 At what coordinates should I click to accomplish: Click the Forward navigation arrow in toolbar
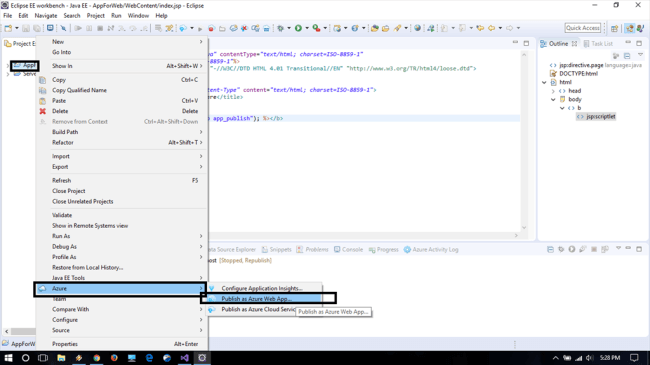pyautogui.click(x=509, y=28)
